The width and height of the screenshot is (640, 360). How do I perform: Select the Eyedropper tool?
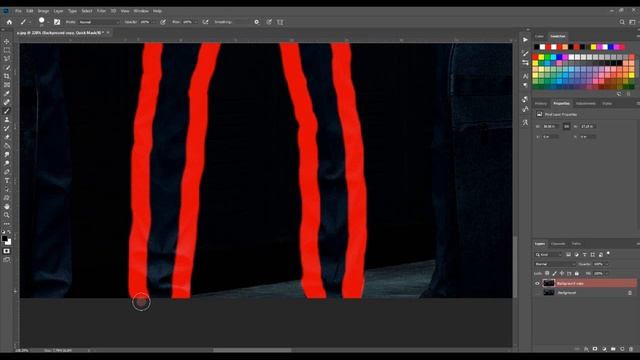(x=7, y=93)
